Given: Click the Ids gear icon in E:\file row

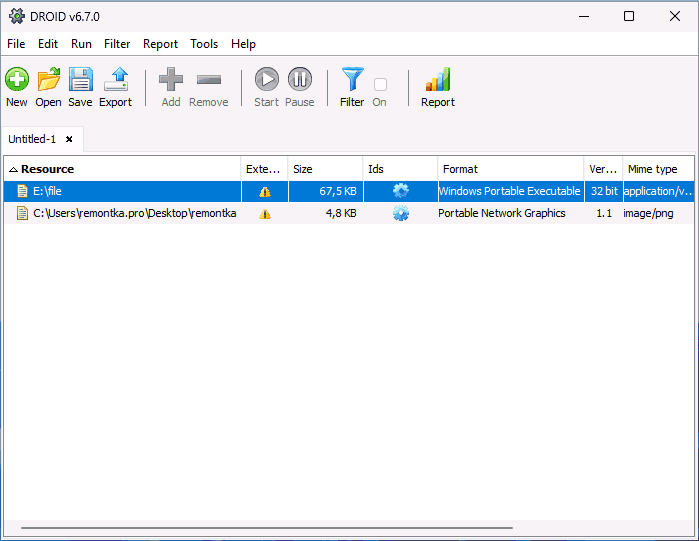Looking at the screenshot, I should click(401, 191).
